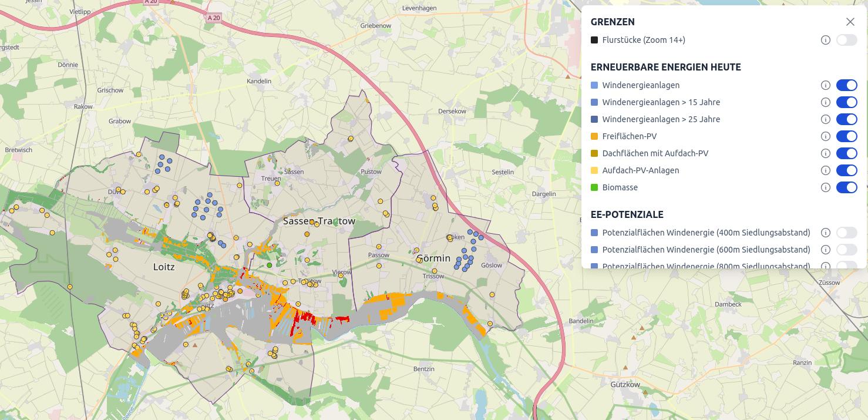Open info for Flurstücke (Zoom 14+)
The height and width of the screenshot is (420, 868).
pyautogui.click(x=825, y=40)
